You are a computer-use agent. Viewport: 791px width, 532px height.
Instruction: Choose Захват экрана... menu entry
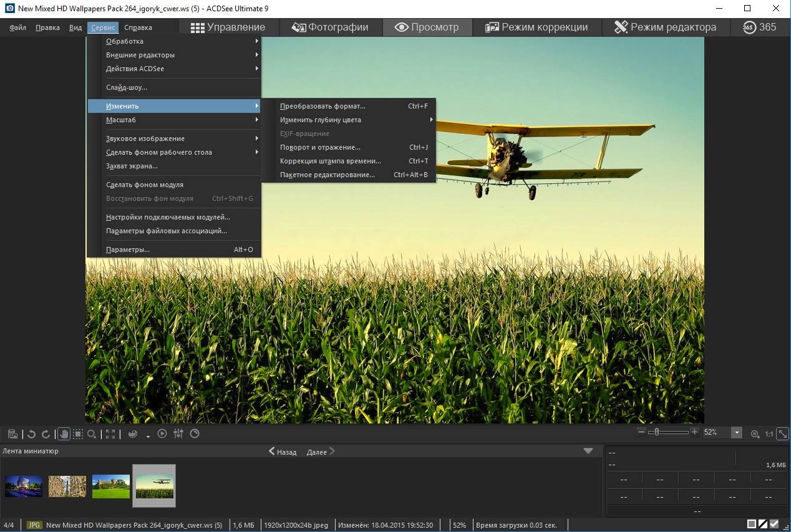174,166
